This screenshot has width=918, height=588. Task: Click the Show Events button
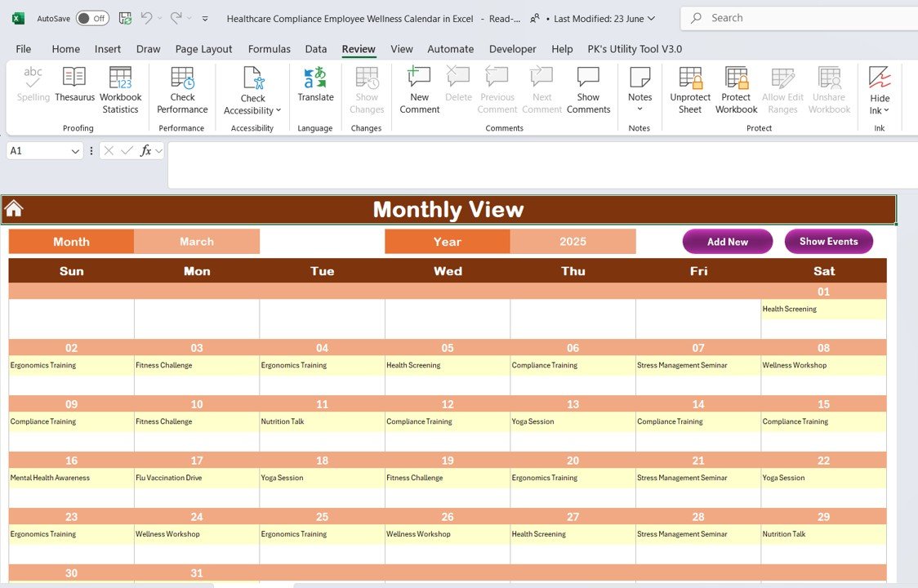pos(828,241)
